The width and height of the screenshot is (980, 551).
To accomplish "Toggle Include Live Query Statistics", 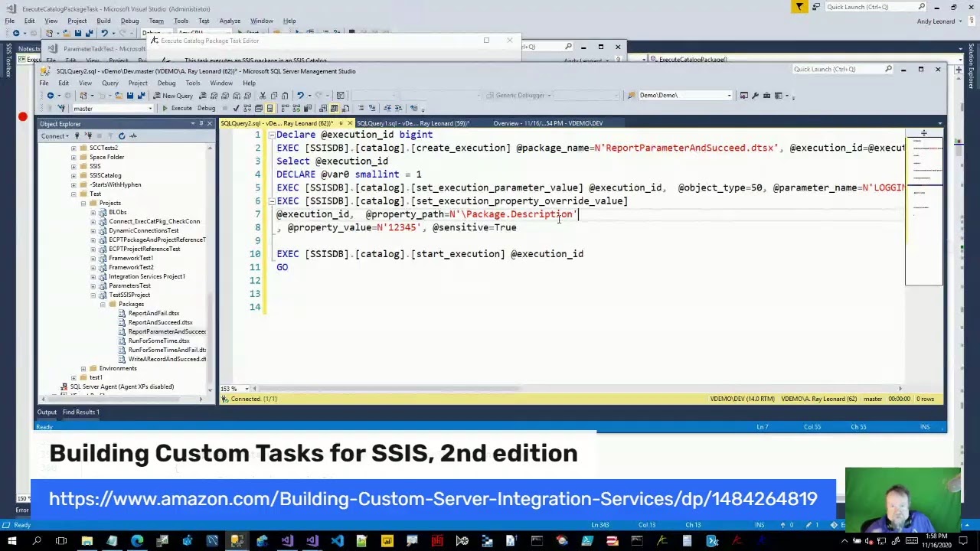I will coord(296,109).
